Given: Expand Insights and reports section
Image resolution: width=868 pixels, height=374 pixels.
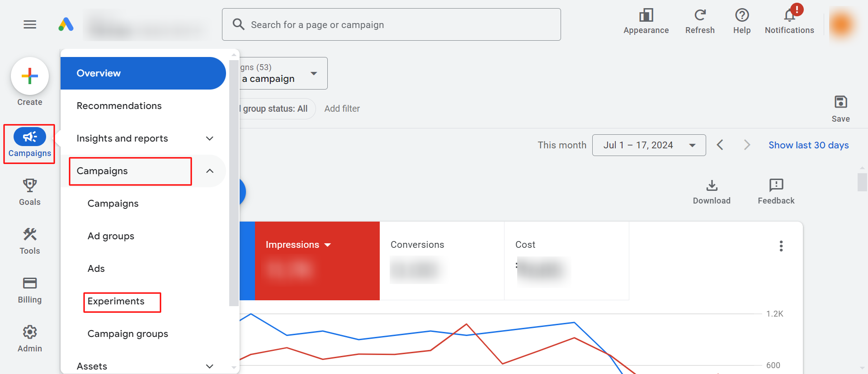Looking at the screenshot, I should 143,138.
